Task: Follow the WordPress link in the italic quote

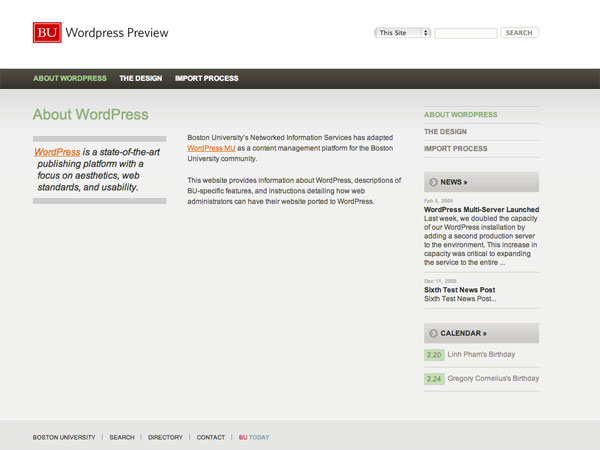Action: pyautogui.click(x=57, y=152)
